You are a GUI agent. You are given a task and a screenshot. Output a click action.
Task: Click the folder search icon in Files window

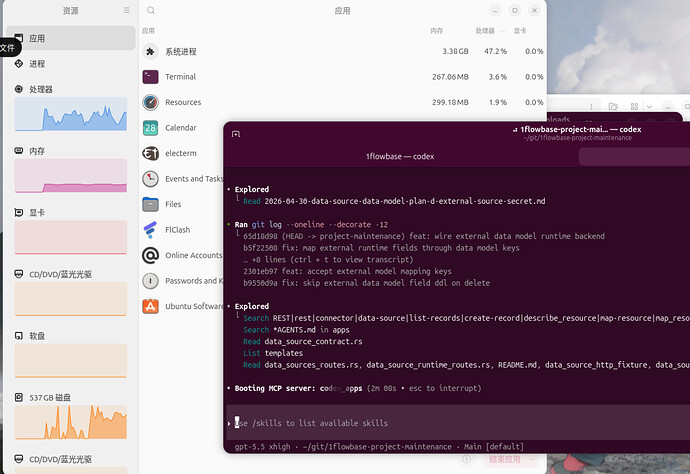613,107
